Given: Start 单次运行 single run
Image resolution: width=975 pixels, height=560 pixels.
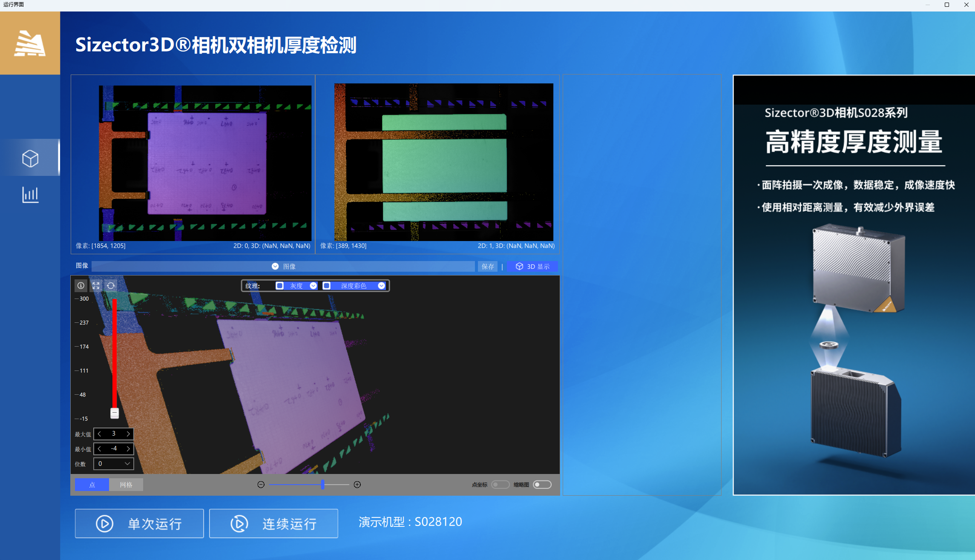Looking at the screenshot, I should [x=139, y=523].
